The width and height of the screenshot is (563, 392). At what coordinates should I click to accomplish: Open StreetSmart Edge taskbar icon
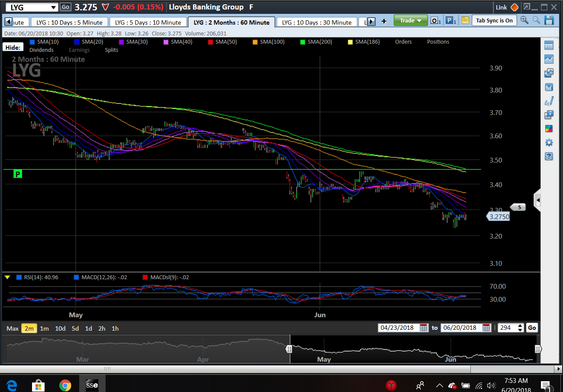coord(92,384)
